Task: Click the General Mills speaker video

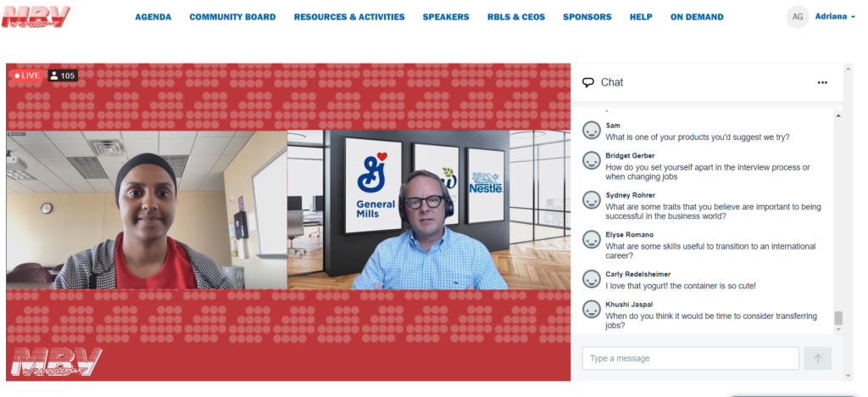Action: [x=428, y=210]
